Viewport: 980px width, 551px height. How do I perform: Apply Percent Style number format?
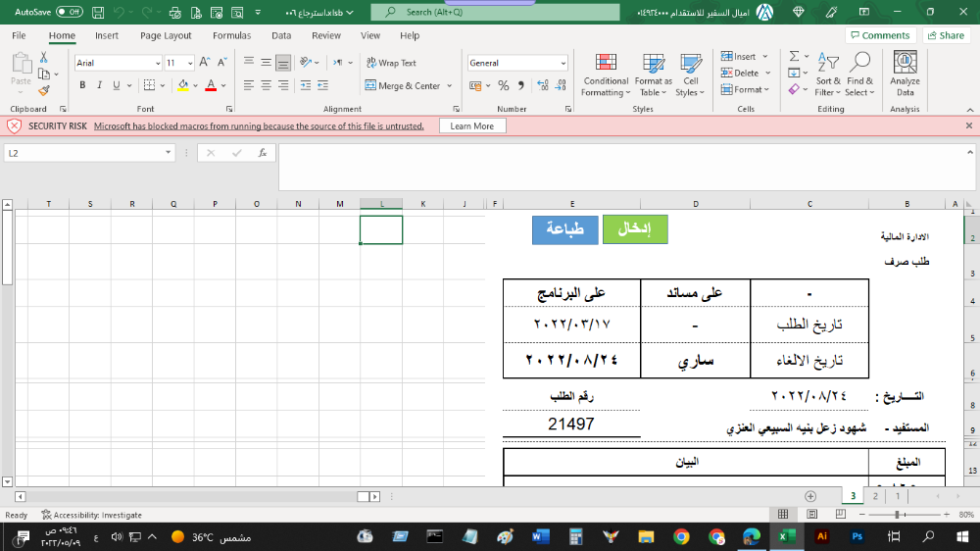[x=503, y=85]
